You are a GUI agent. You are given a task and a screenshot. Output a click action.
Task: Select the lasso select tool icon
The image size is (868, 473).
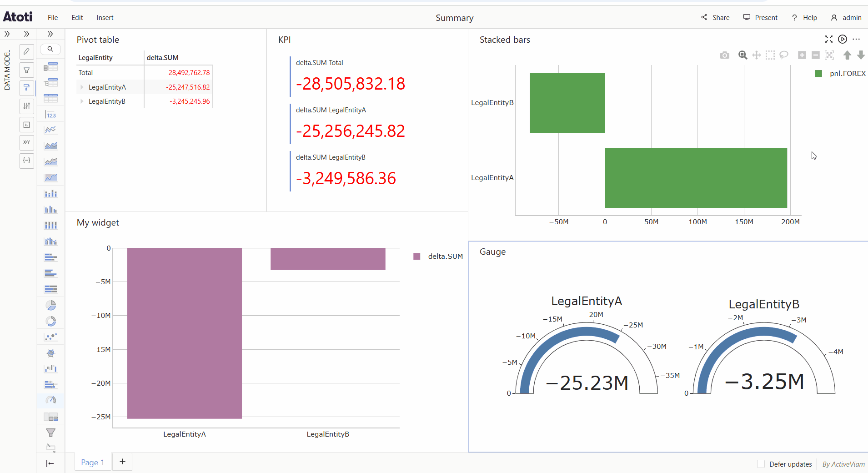[783, 55]
